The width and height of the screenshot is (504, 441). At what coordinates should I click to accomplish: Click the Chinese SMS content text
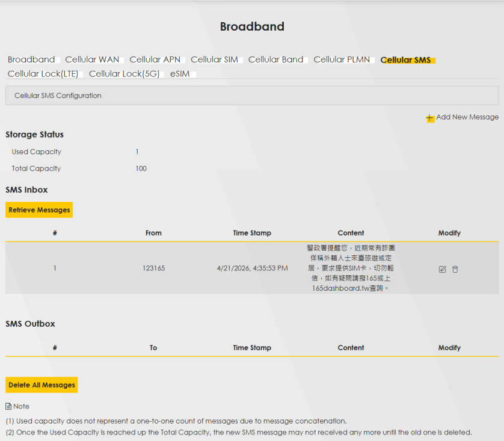pos(351,268)
